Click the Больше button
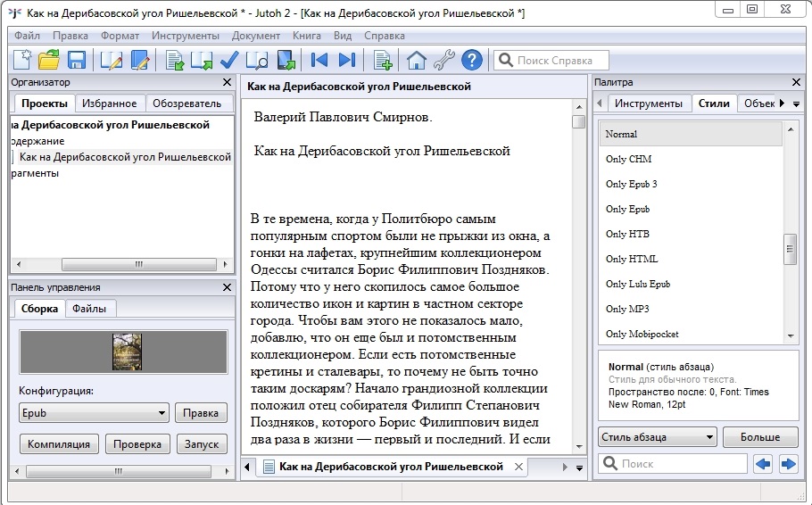812x505 pixels. [x=759, y=437]
